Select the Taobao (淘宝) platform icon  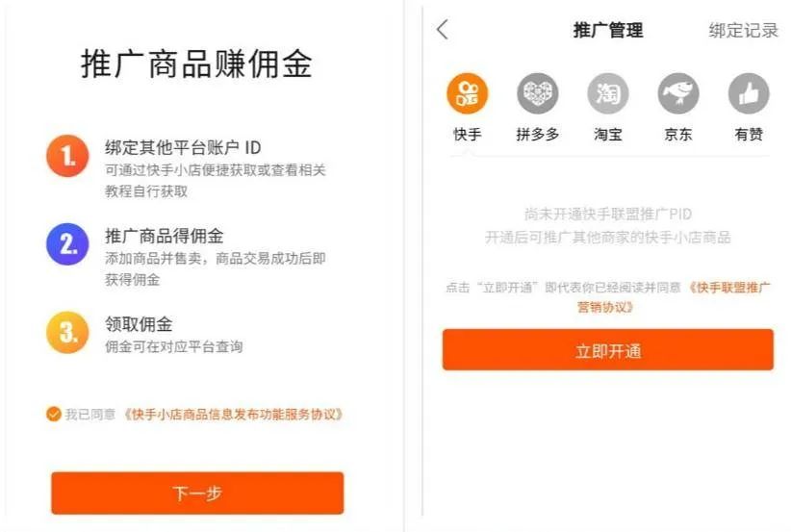click(608, 93)
